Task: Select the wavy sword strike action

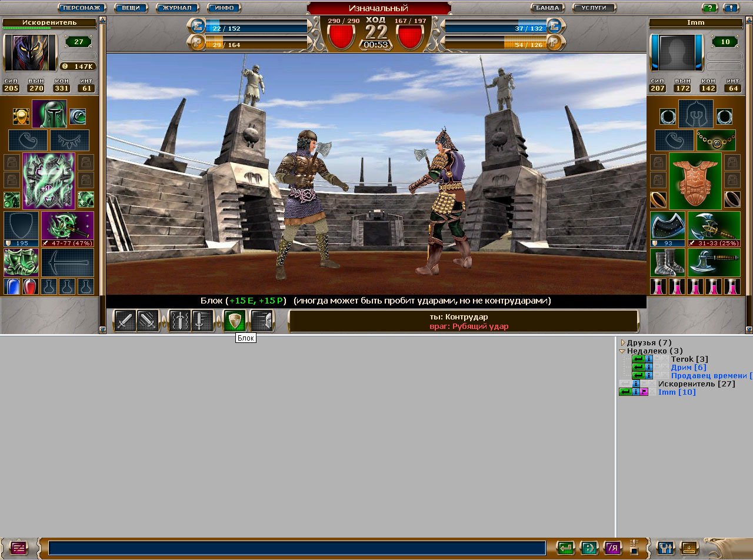Action: pos(180,321)
